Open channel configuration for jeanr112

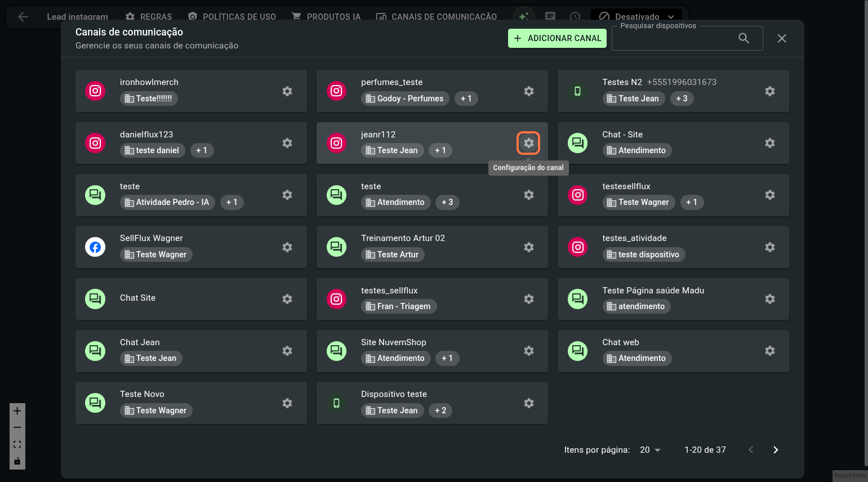[528, 143]
